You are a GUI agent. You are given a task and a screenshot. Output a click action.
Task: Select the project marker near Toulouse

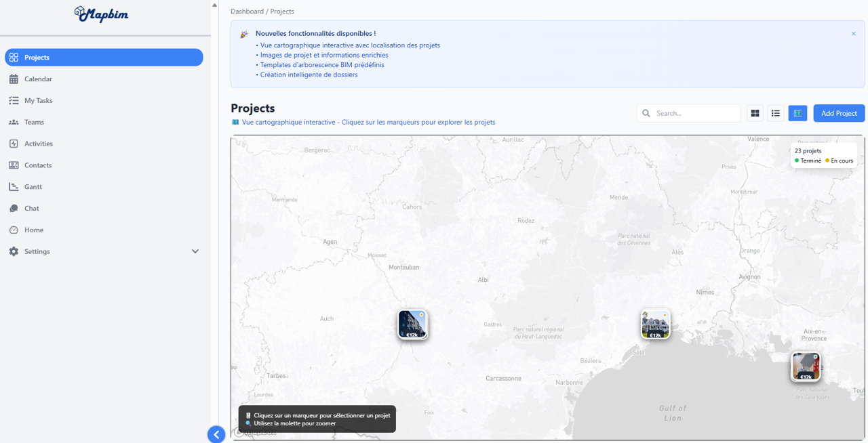[x=412, y=324]
